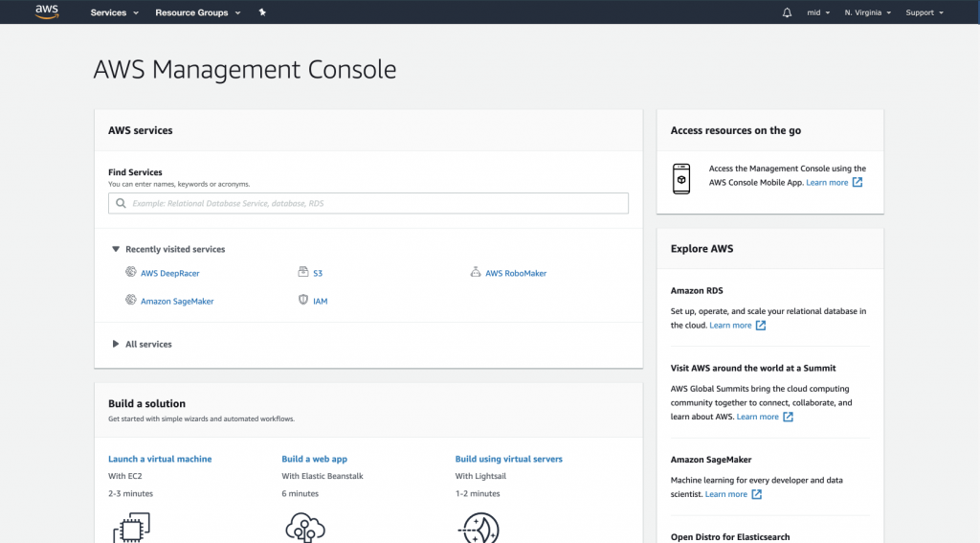
Task: Focus the Find Services search field
Action: pyautogui.click(x=368, y=203)
